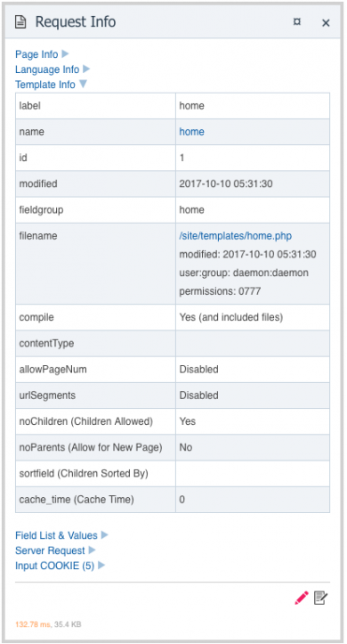This screenshot has height=644, width=347.
Task: Click the Template Info down arrow
Action: [83, 85]
